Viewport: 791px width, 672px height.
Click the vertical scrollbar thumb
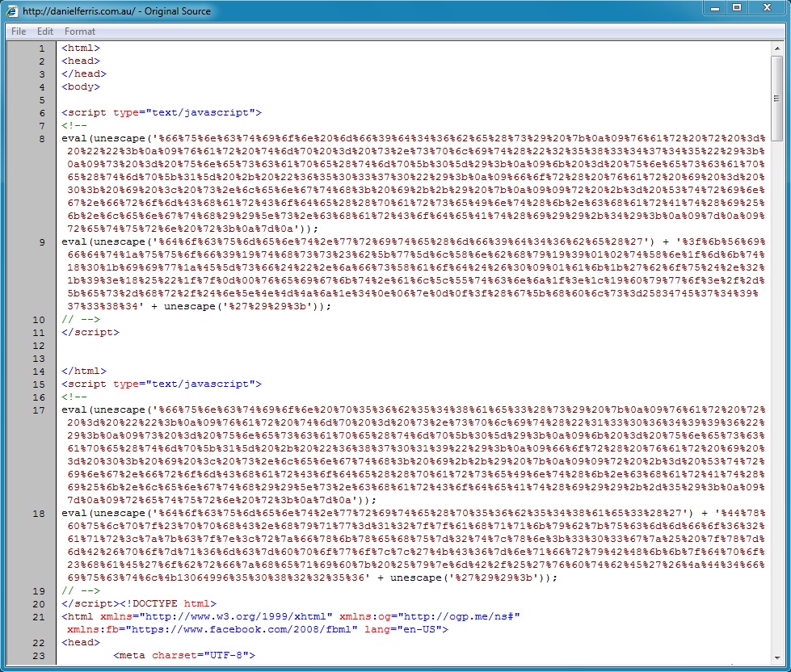(777, 97)
